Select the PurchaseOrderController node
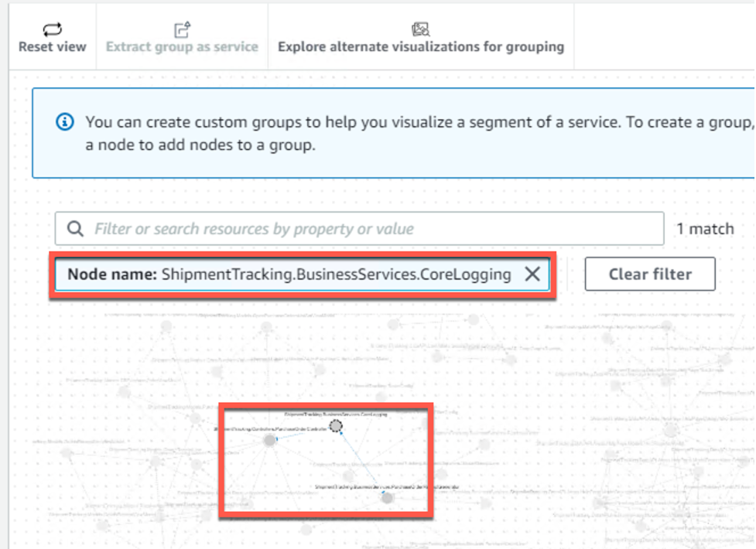This screenshot has width=756, height=549. (270, 440)
